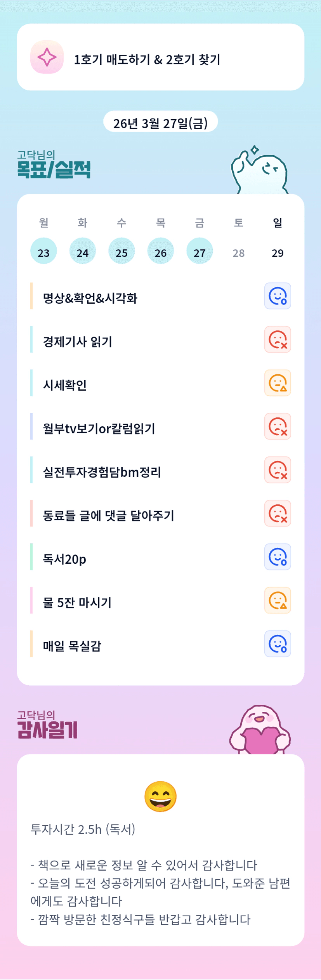This screenshot has height=980, width=321.
Task: Open the 시세확인 goal item
Action: tap(65, 385)
